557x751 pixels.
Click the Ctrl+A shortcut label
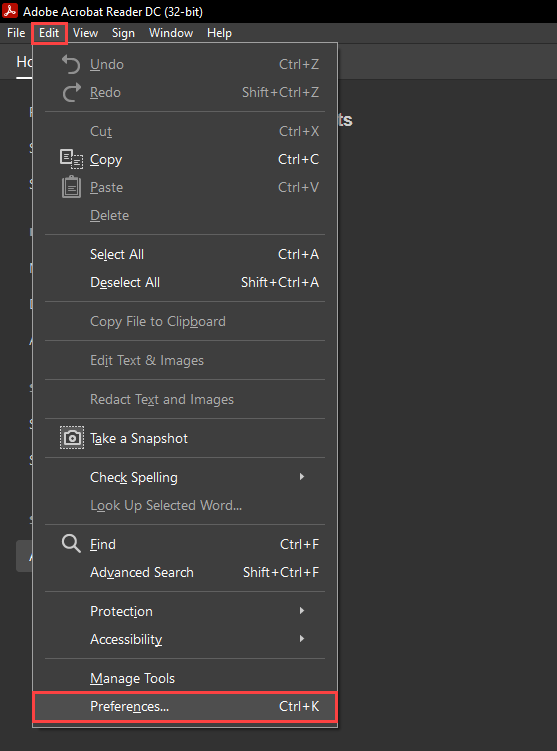click(x=298, y=254)
